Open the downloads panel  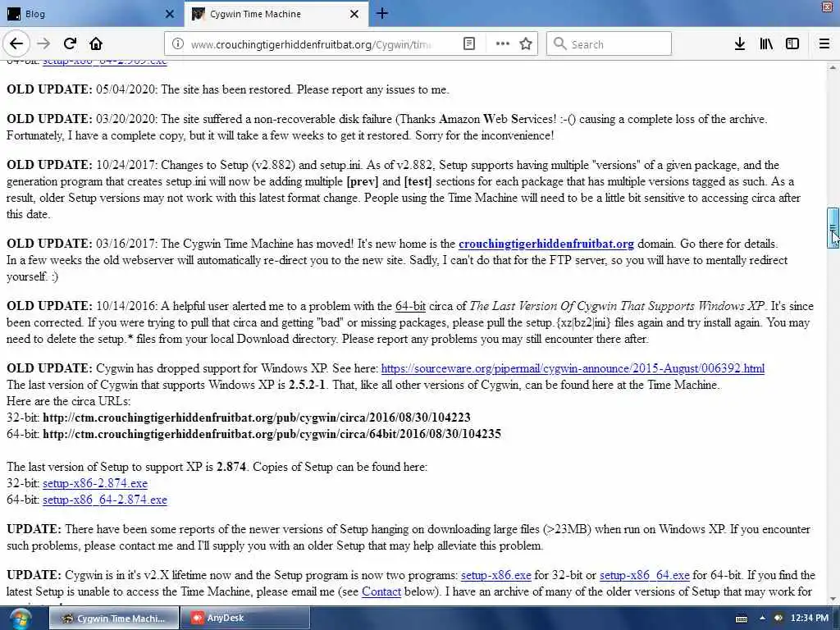click(739, 44)
